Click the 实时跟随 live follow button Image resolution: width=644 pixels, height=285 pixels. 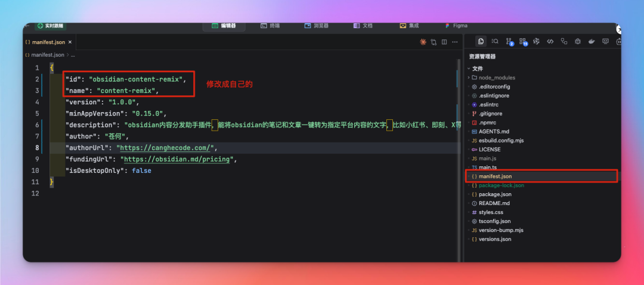(51, 26)
